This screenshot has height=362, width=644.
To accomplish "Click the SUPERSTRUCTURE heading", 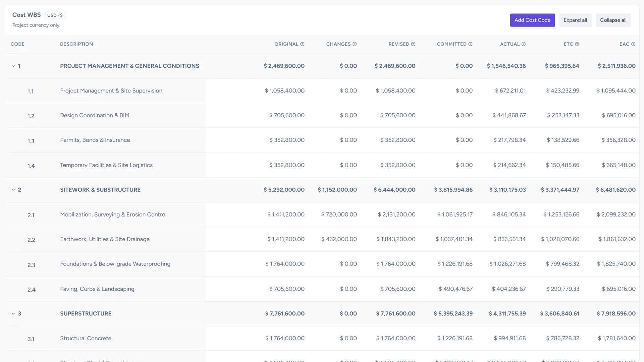I will (86, 314).
